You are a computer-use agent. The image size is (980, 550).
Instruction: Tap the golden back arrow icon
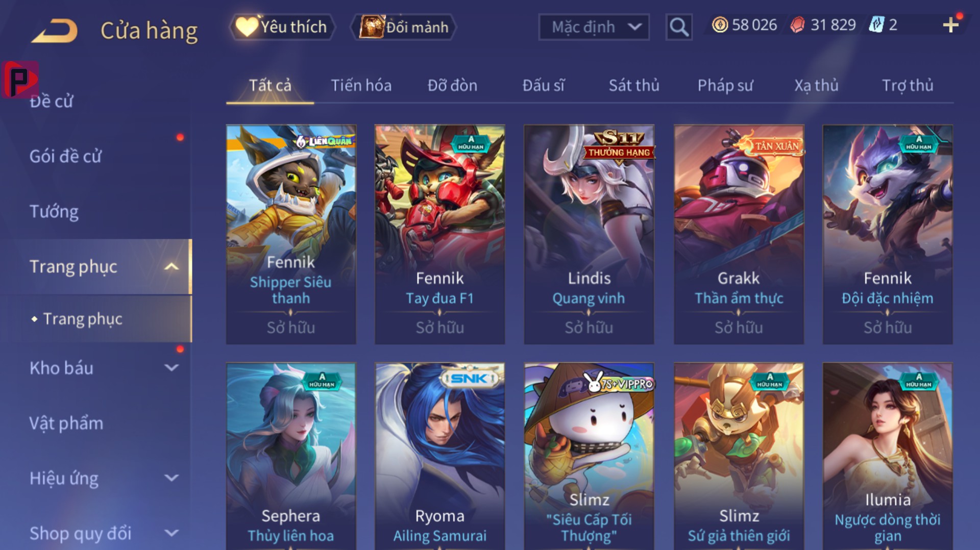coord(55,31)
